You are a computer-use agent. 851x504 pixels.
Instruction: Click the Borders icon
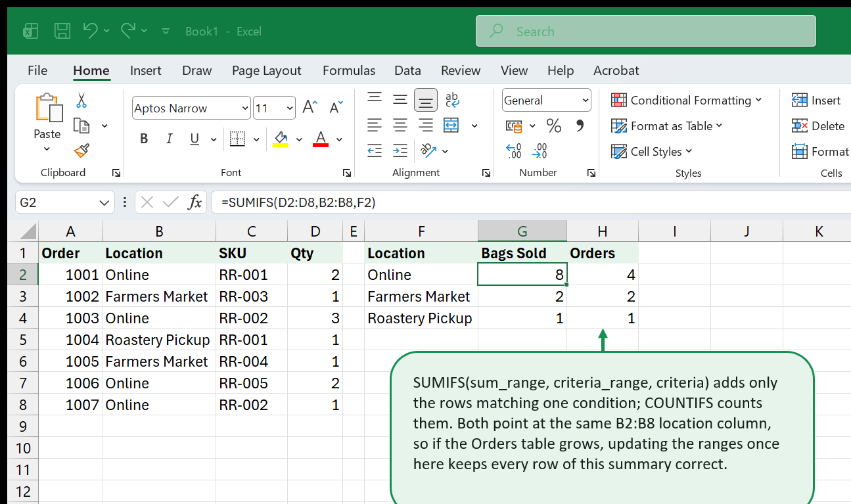coord(237,139)
